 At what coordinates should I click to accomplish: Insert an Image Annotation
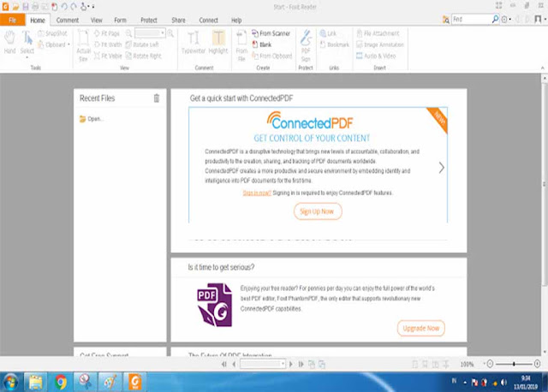click(x=380, y=45)
